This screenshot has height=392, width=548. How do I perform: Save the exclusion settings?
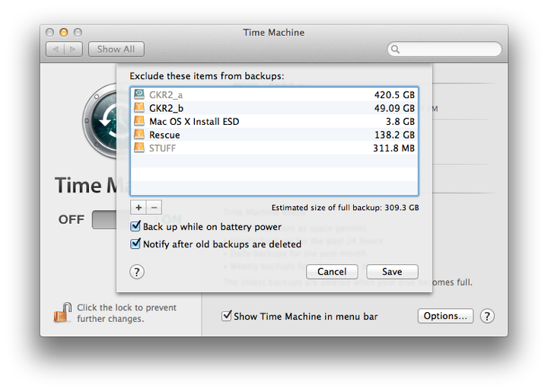pos(392,272)
